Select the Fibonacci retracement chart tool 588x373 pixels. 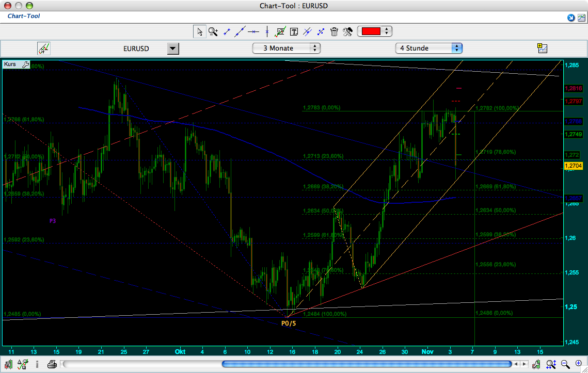(280, 31)
